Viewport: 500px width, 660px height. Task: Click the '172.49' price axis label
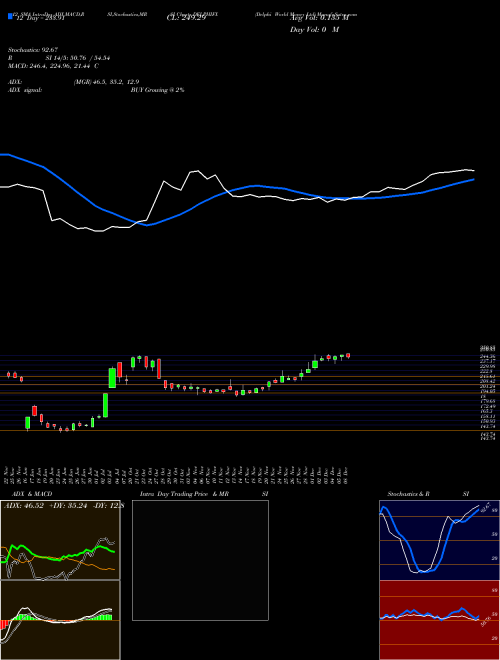coord(488,406)
